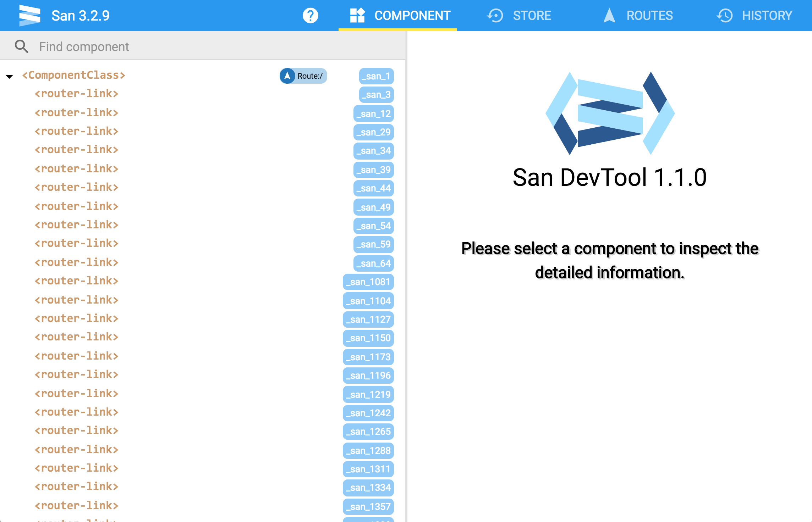Select router-link row with id _san_1219
The width and height of the screenshot is (812, 522).
(202, 394)
